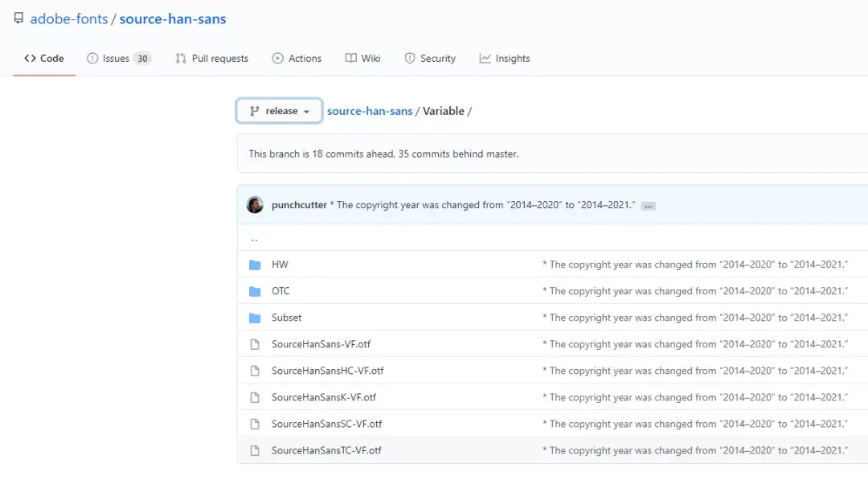This screenshot has width=868, height=484.
Task: Switch to the Actions tab
Action: [297, 59]
